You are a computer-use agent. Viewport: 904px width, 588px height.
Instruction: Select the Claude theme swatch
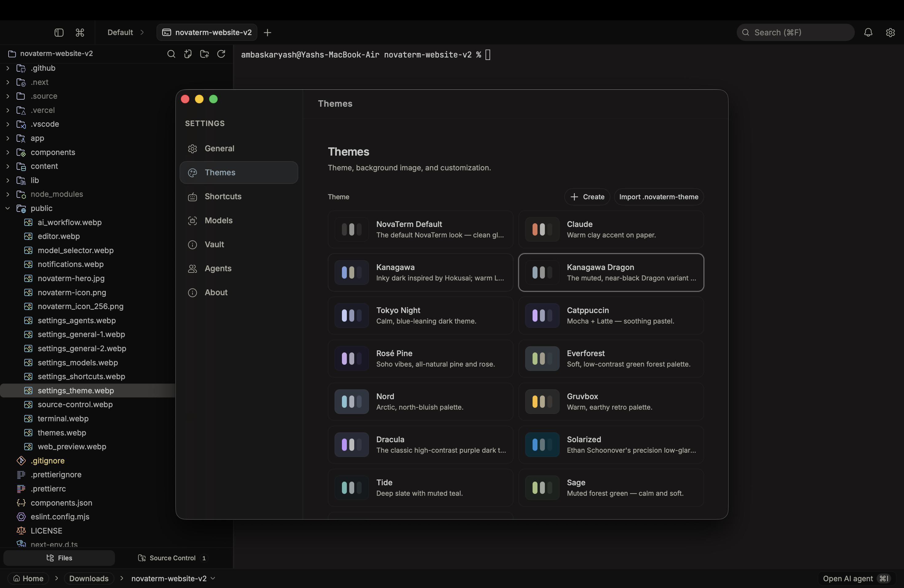pyautogui.click(x=542, y=229)
